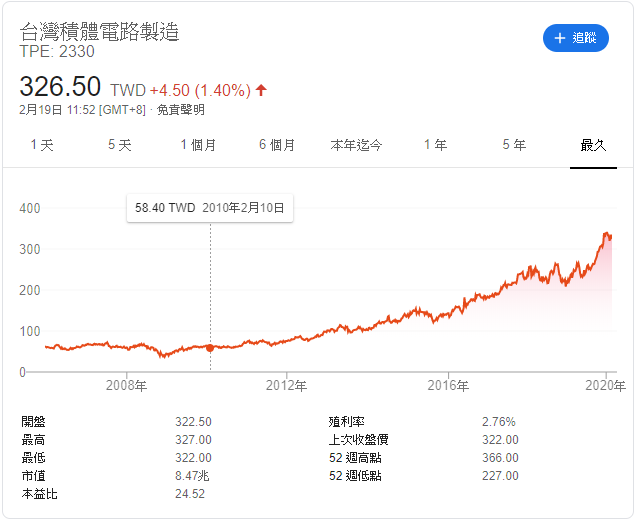Click the 400 y-axis label
This screenshot has height=519, width=636.
click(x=30, y=208)
